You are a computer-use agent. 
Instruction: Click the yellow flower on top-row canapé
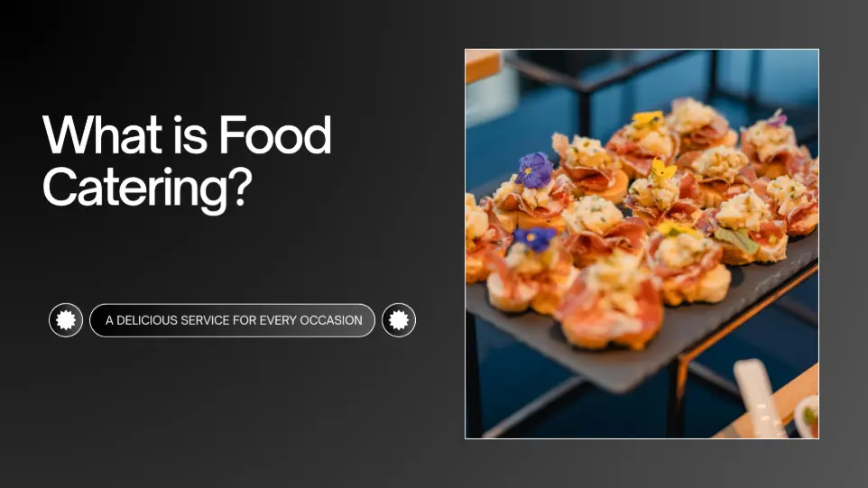(647, 118)
